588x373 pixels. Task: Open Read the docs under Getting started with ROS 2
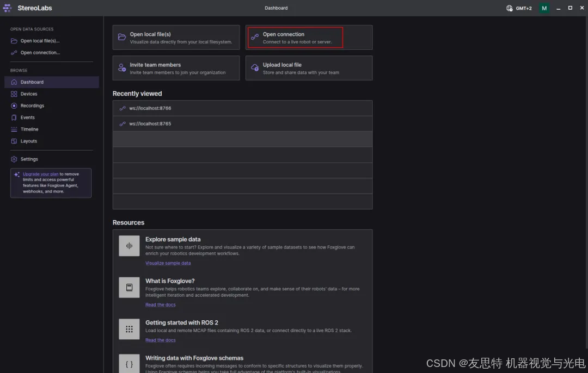click(161, 340)
